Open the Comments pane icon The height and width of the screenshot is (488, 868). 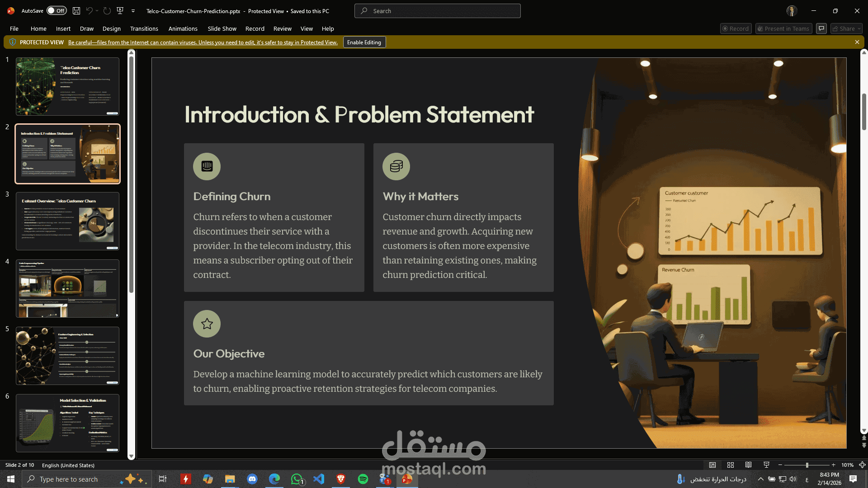click(x=821, y=28)
